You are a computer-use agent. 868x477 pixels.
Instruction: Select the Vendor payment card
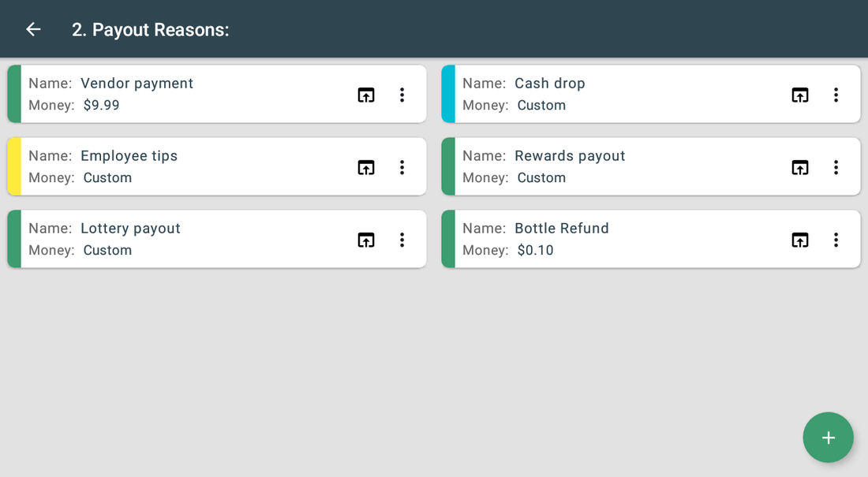(x=217, y=94)
